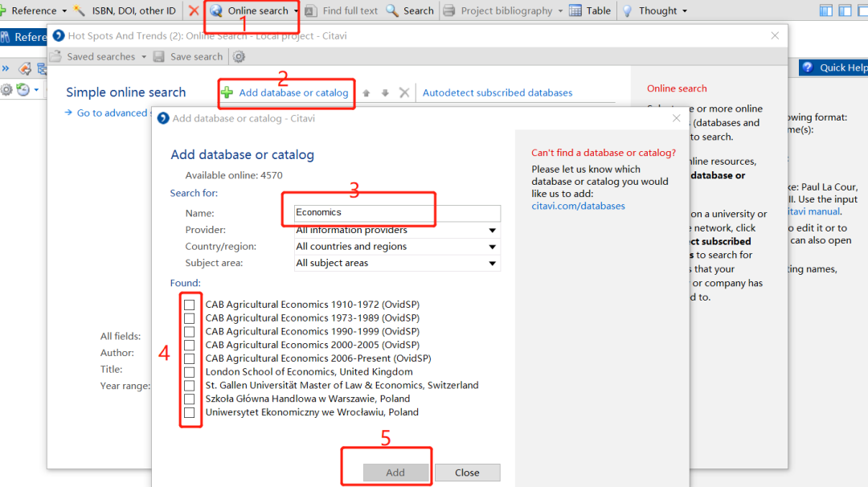This screenshot has width=868, height=487.
Task: Expand the Online search dropdown arrow
Action: click(x=296, y=11)
